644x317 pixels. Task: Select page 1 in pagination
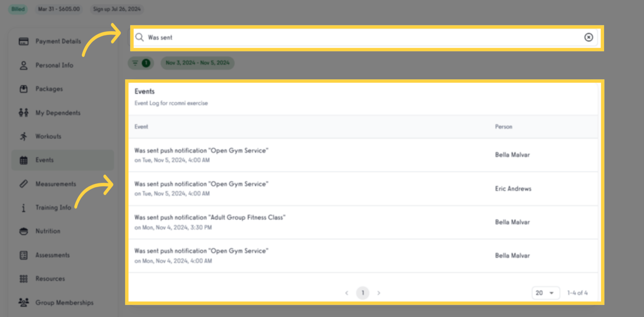[x=363, y=293]
